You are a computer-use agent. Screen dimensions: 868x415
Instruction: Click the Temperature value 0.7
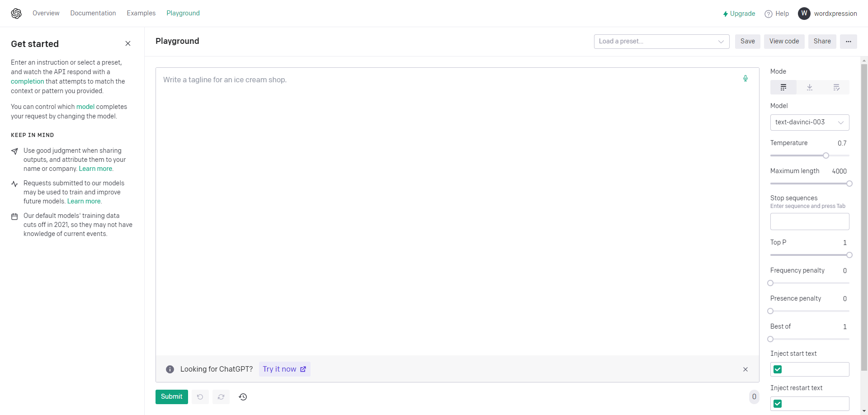point(842,143)
